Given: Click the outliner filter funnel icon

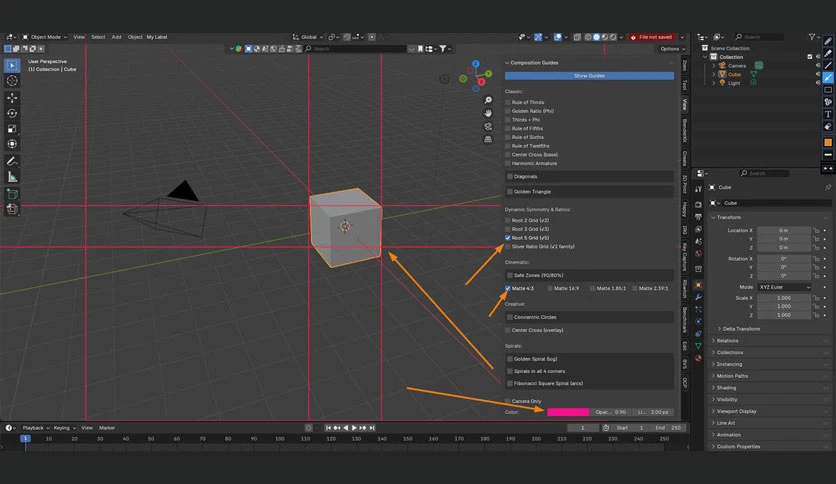Looking at the screenshot, I should 811,37.
